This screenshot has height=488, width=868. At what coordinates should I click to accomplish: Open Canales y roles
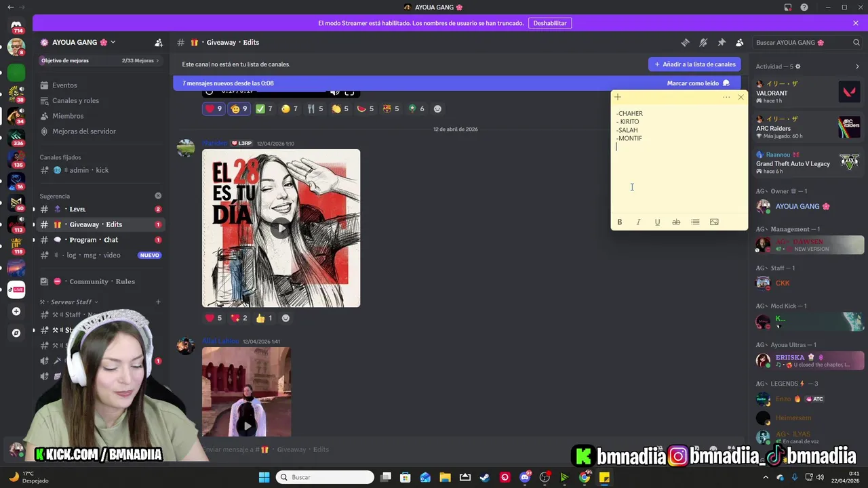pyautogui.click(x=100, y=100)
